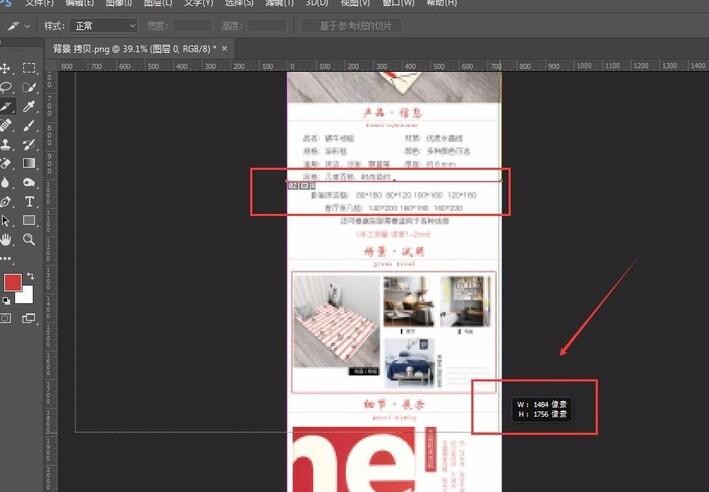
Task: Open the 图像(I) menu
Action: pos(118,3)
